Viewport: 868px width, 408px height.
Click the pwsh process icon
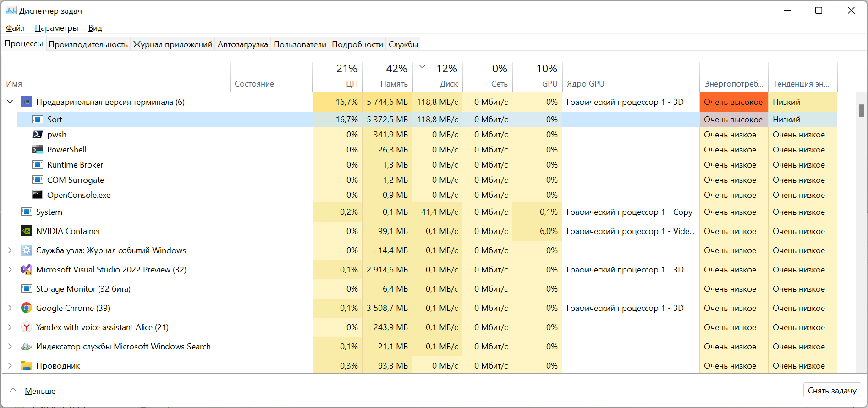(x=38, y=134)
